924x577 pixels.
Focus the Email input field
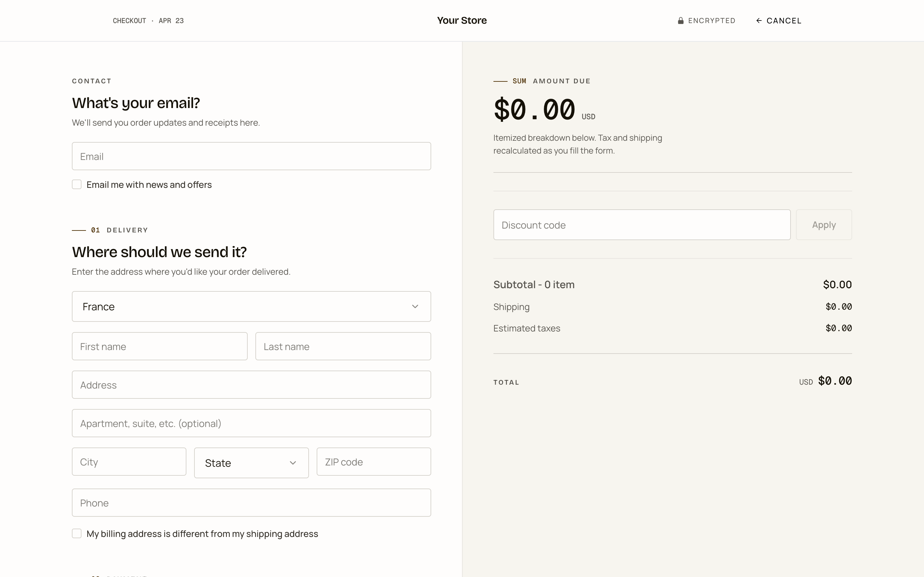251,156
